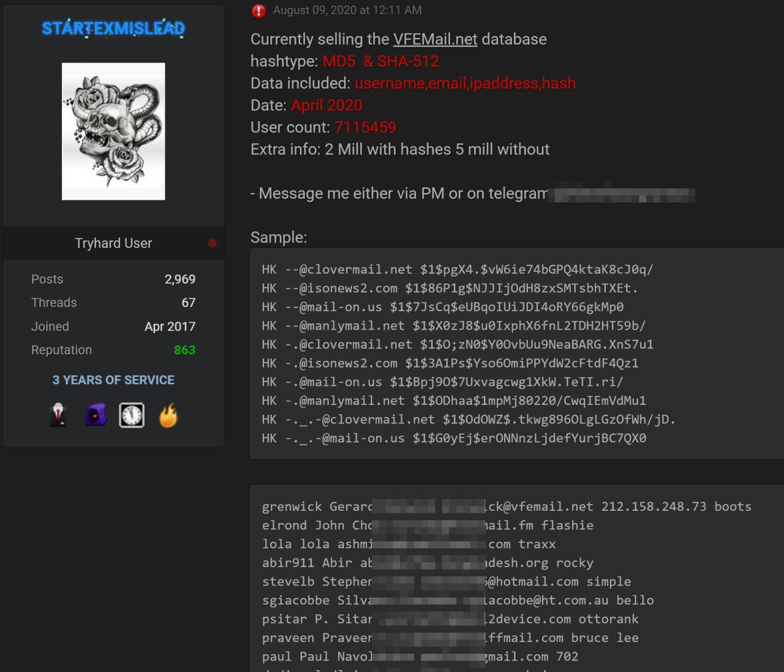
Task: Click the first clovermail.net sample line
Action: (458, 270)
